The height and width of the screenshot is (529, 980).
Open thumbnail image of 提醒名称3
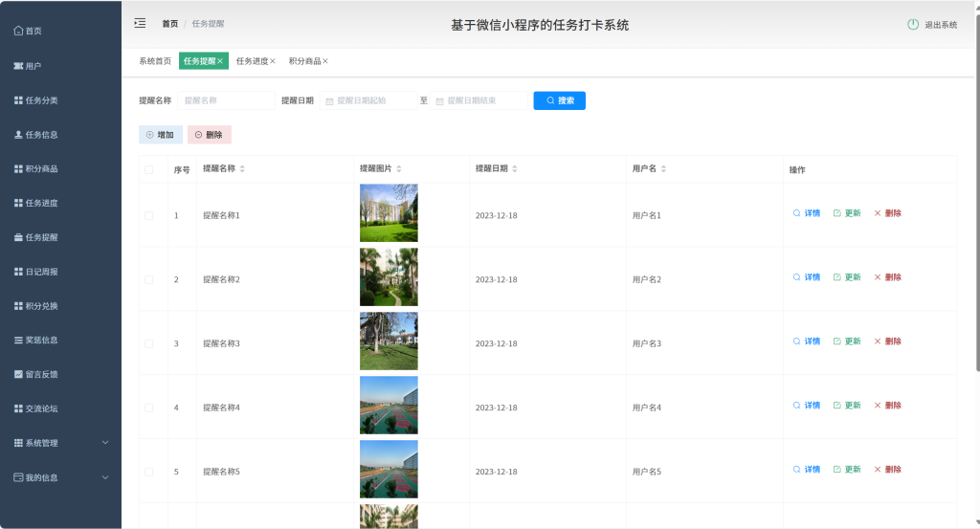[389, 341]
